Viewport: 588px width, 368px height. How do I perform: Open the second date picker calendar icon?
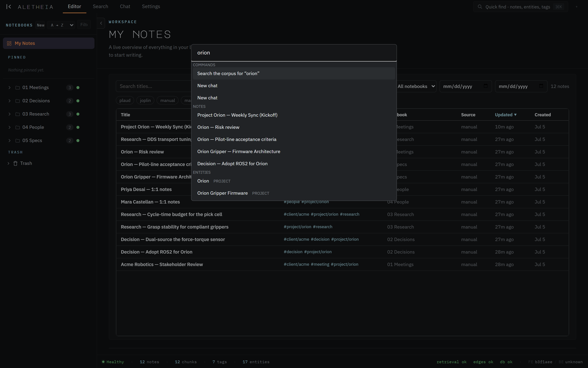point(541,86)
